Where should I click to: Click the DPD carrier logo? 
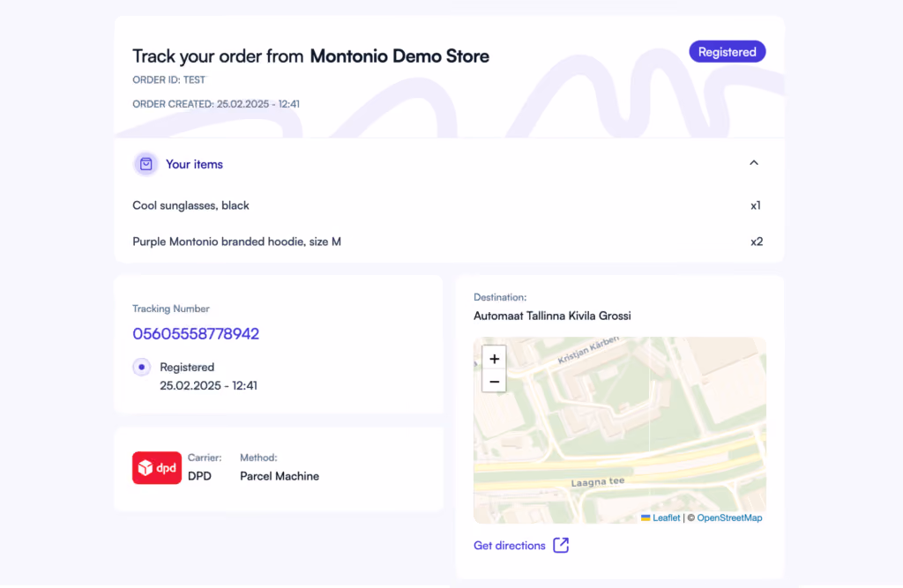tap(157, 467)
